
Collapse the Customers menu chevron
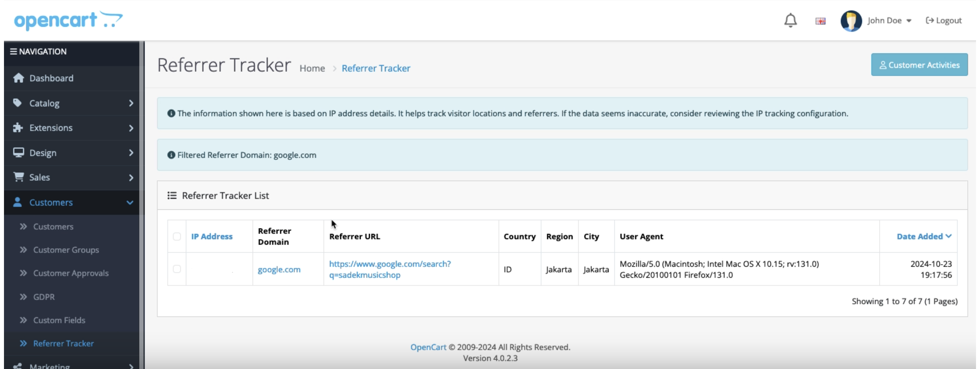(x=130, y=202)
